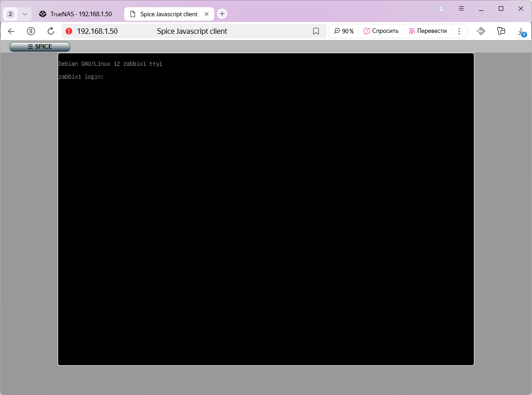This screenshot has width=532, height=395.
Task: Open a new browser tab
Action: [222, 14]
